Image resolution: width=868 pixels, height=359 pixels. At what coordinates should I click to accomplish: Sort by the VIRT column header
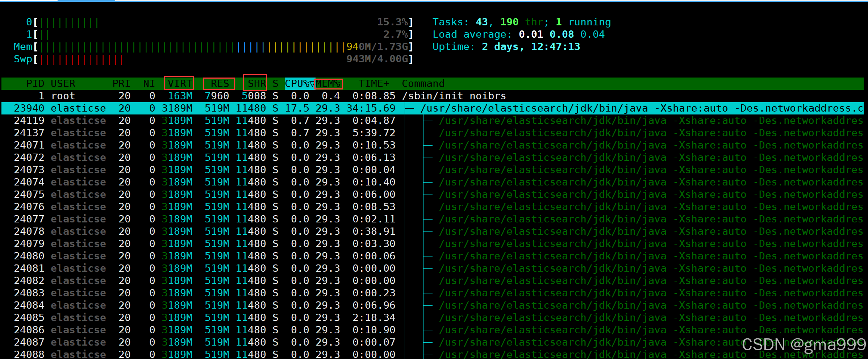(x=179, y=84)
